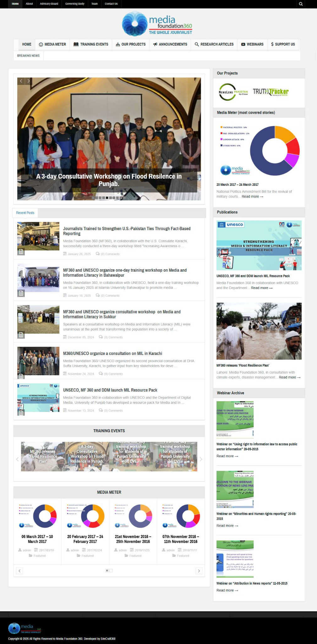
Task: Open Sukkur consultative workshop post title
Action: click(x=122, y=314)
